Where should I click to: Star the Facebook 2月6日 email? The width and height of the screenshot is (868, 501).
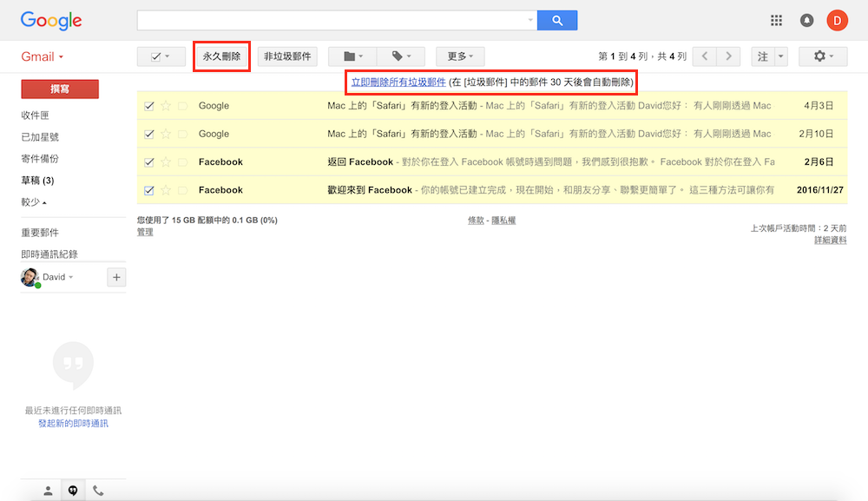tap(166, 162)
